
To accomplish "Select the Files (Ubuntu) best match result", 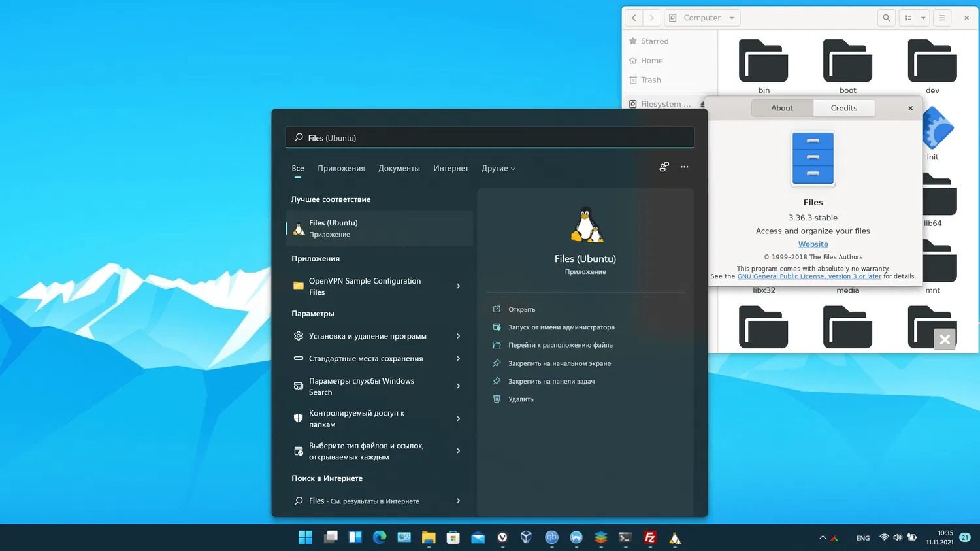I will click(380, 228).
